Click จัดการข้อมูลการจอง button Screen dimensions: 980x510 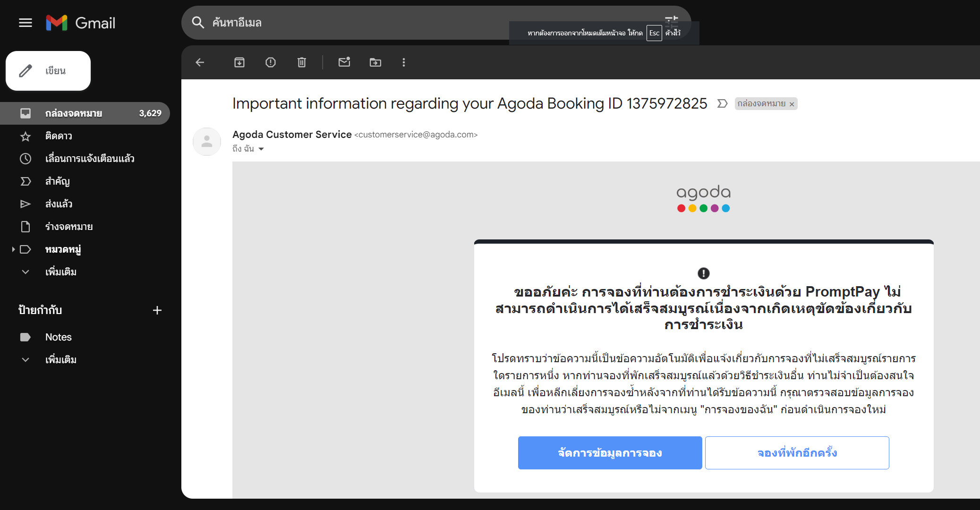pos(610,453)
